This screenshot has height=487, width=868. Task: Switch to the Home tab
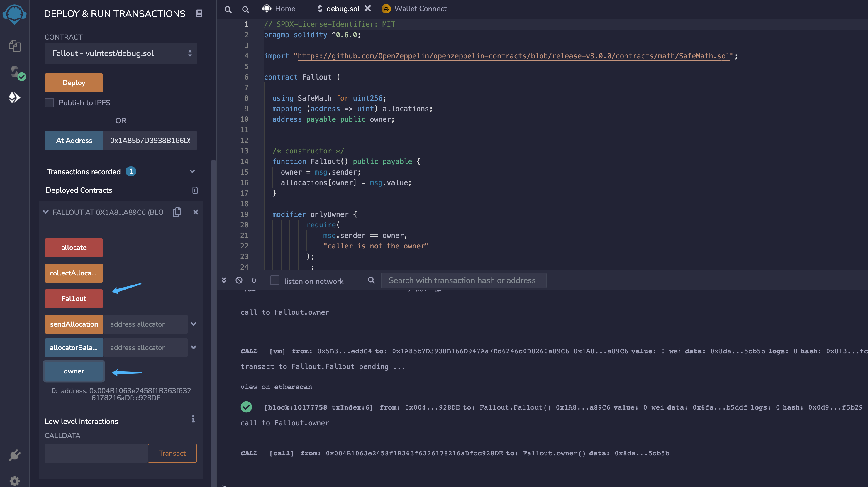click(x=279, y=9)
